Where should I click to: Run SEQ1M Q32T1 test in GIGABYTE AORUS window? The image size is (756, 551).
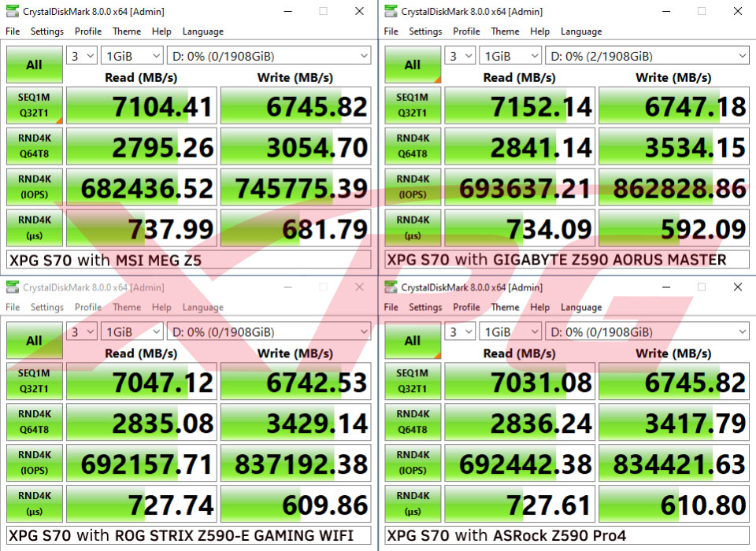(412, 105)
